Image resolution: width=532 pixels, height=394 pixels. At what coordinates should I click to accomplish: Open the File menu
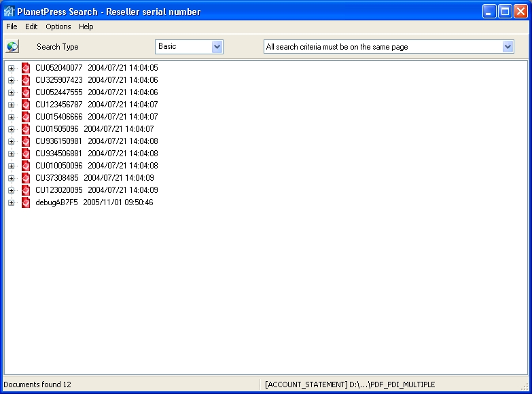click(12, 26)
